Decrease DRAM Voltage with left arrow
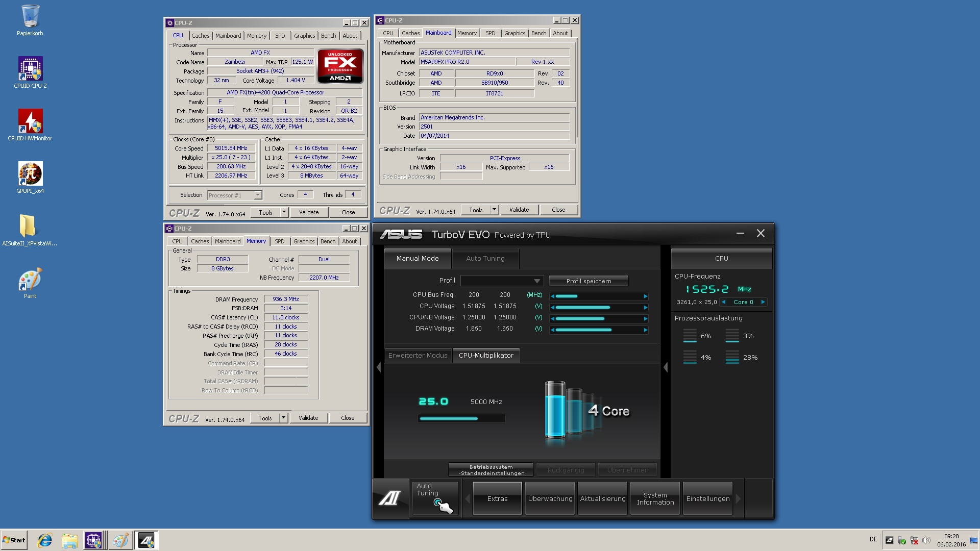The image size is (980, 551). coord(552,330)
